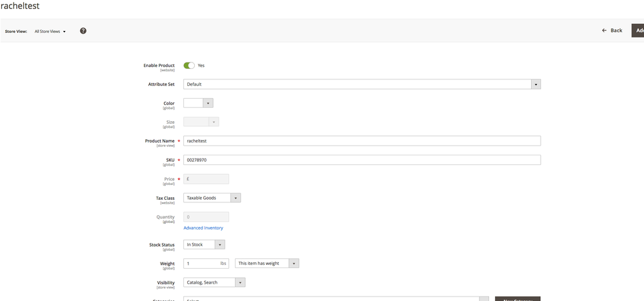The width and height of the screenshot is (644, 301).
Task: Click the New Category button
Action: pyautogui.click(x=517, y=298)
